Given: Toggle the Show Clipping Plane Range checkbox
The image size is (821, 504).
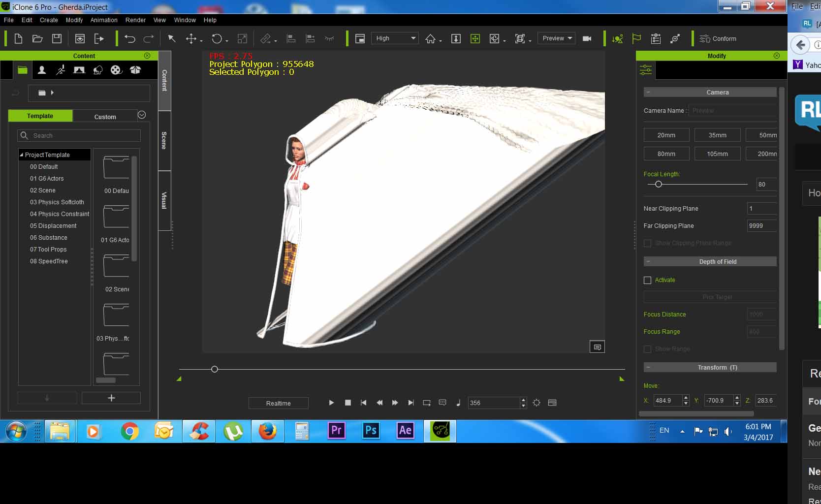Looking at the screenshot, I should click(x=647, y=243).
